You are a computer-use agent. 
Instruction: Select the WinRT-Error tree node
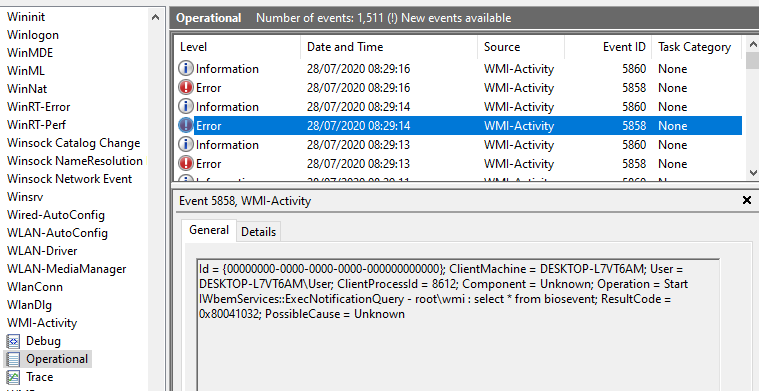coord(38,107)
